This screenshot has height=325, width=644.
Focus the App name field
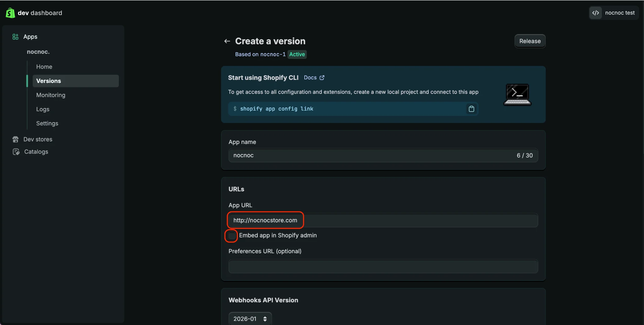(383, 155)
